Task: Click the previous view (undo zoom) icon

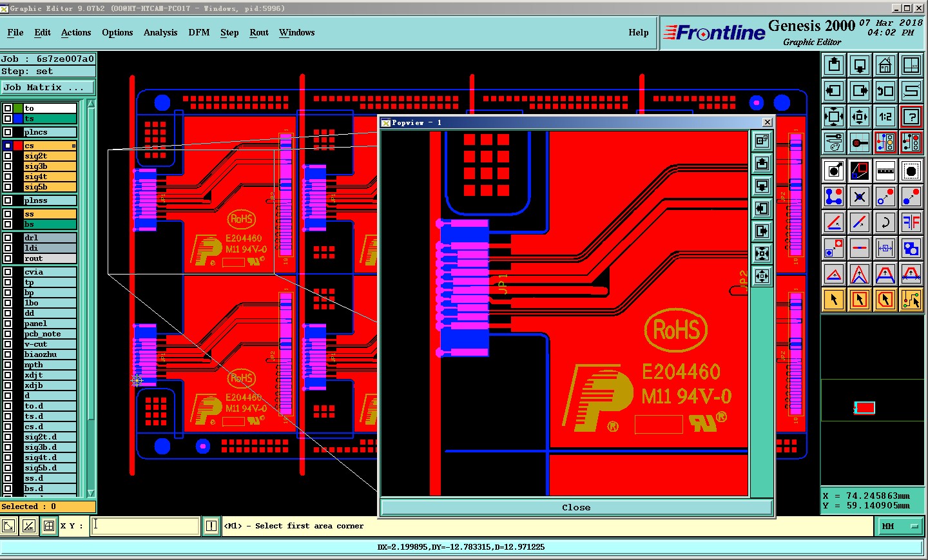Action: point(885,91)
